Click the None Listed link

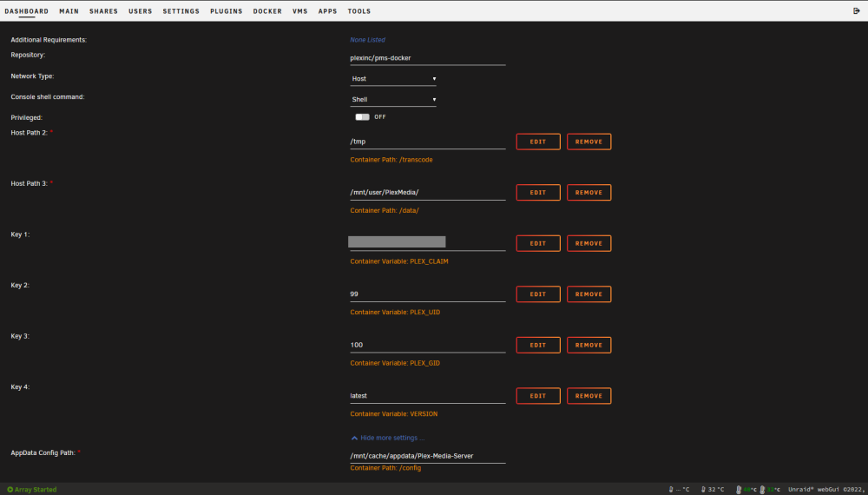pos(367,40)
